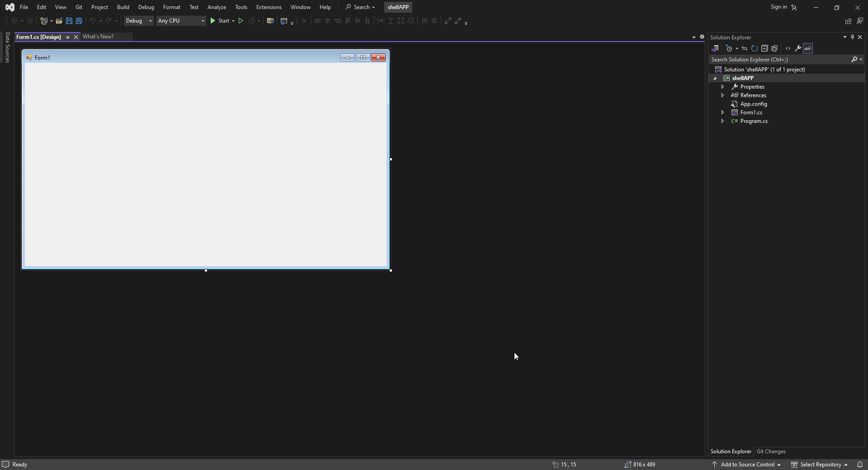This screenshot has height=470, width=868.
Task: Open the Build menu
Action: [x=123, y=7]
